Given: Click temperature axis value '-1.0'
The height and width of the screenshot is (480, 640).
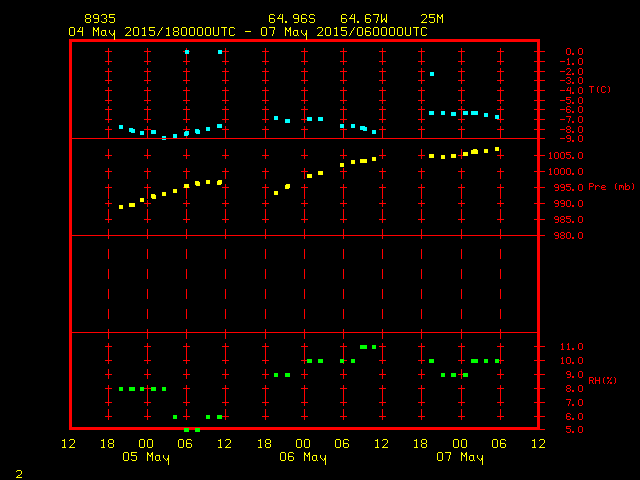Looking at the screenshot, I should (x=571, y=62).
